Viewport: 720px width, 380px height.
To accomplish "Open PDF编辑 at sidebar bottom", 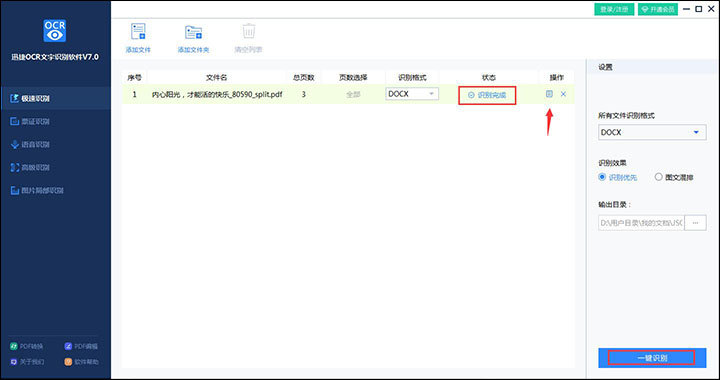I will [x=81, y=346].
